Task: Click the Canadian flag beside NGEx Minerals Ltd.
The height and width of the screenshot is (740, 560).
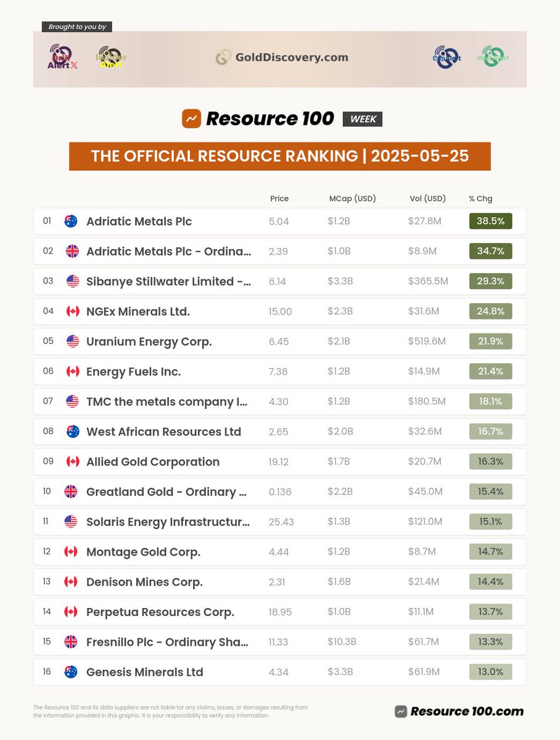Action: [x=72, y=311]
